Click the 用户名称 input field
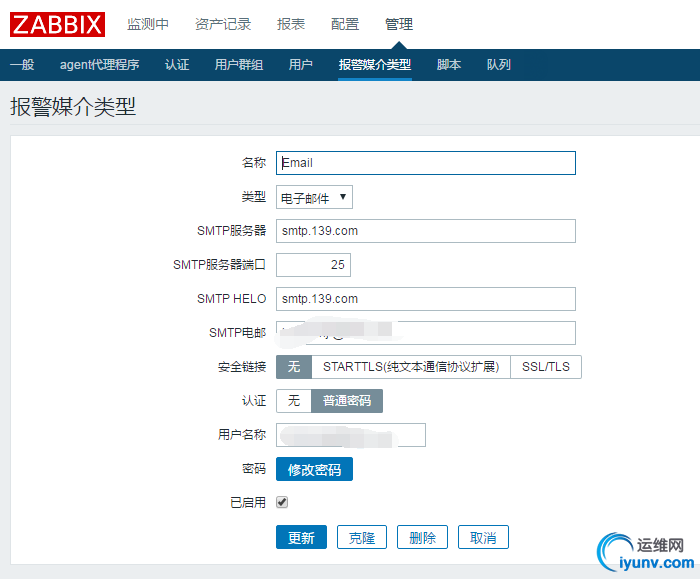 tap(351, 435)
